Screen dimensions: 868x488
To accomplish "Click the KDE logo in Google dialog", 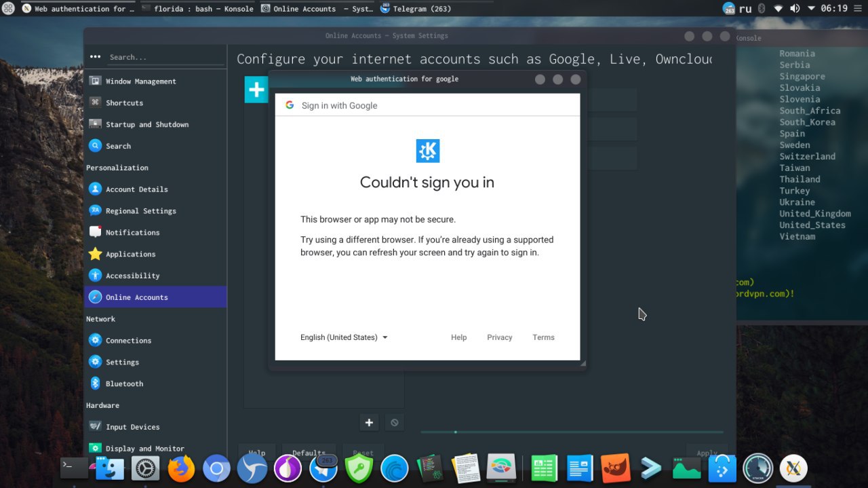I will tap(428, 151).
